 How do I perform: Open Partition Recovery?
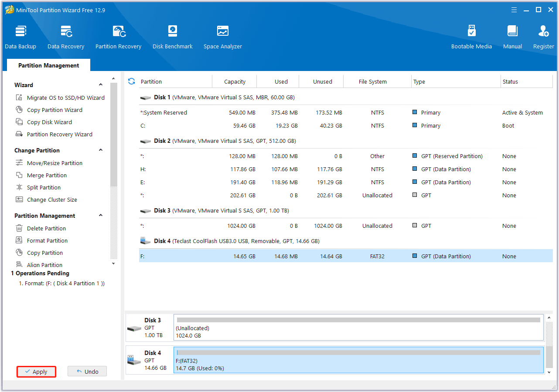tap(119, 37)
